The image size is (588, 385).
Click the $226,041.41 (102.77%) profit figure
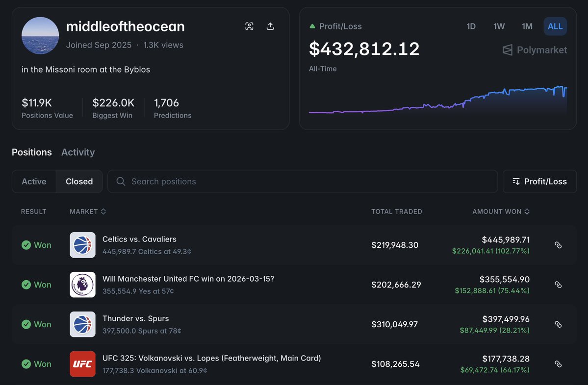(x=491, y=251)
